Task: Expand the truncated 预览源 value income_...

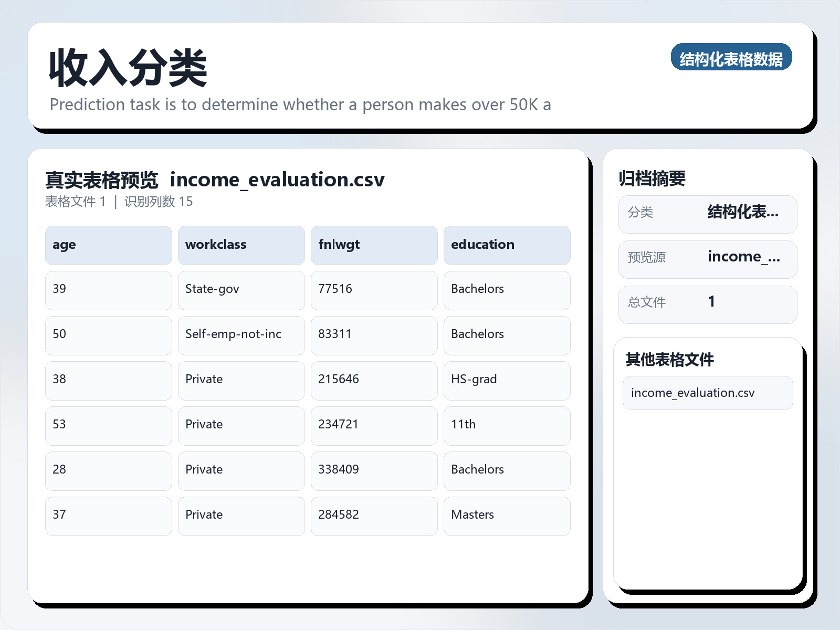Action: [x=744, y=257]
